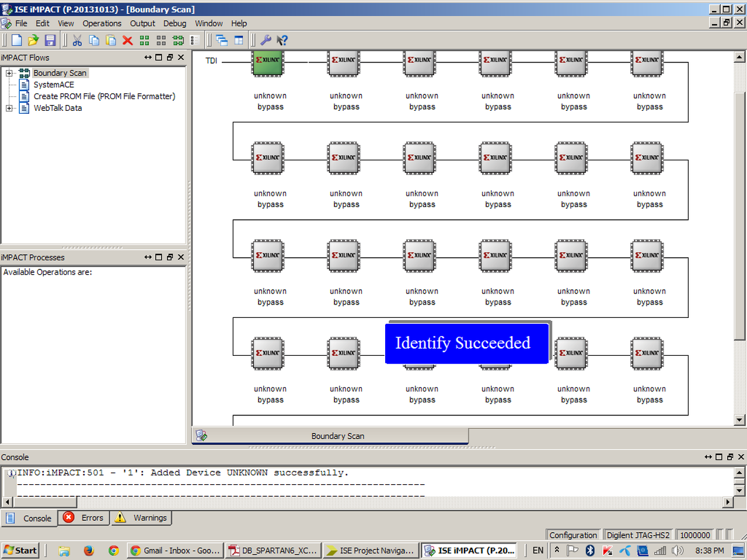Click the Configuration status bar entry
Screen dimensions: 747x560
tap(573, 535)
